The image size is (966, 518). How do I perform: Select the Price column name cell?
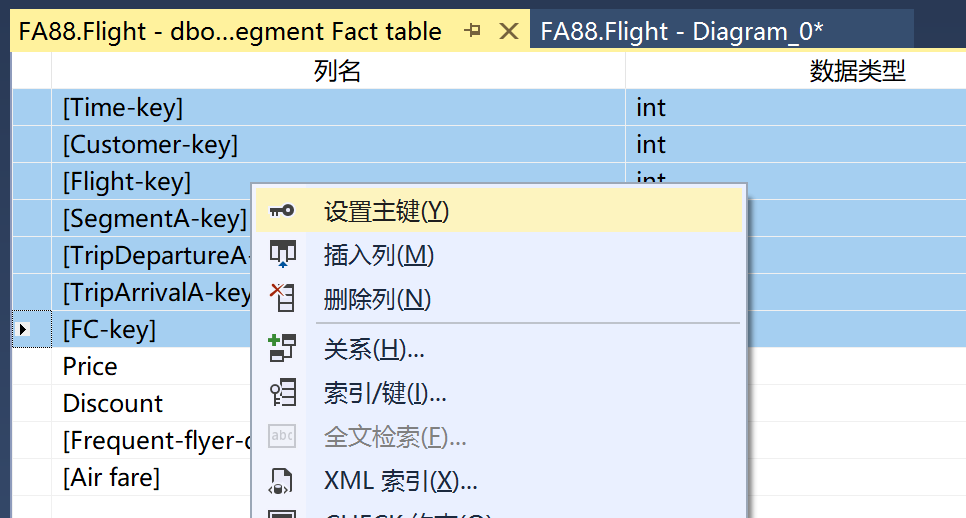click(151, 366)
